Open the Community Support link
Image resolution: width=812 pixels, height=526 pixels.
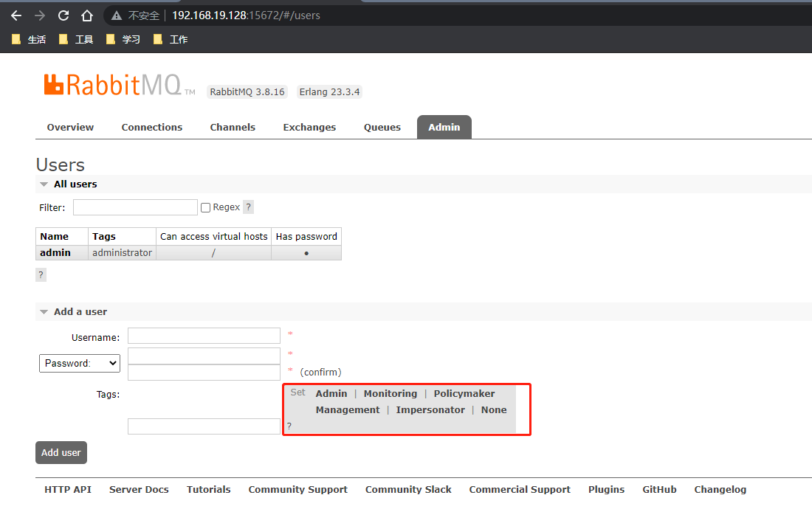(x=297, y=490)
